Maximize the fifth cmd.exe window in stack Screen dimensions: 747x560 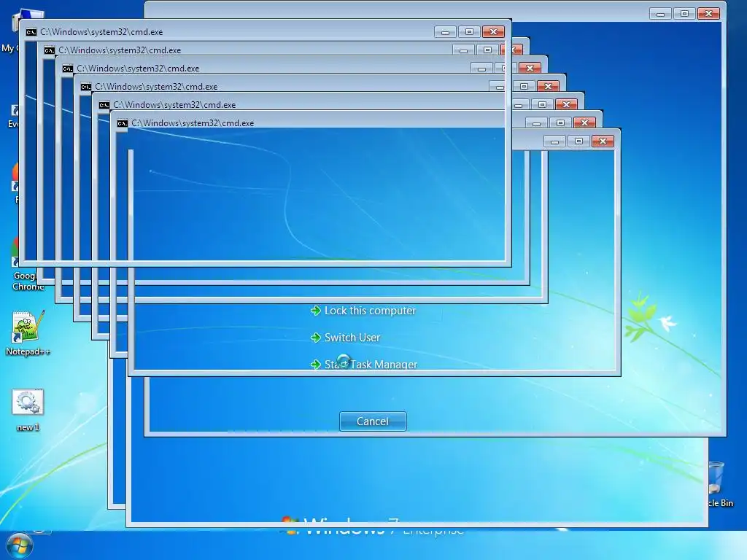pyautogui.click(x=542, y=104)
